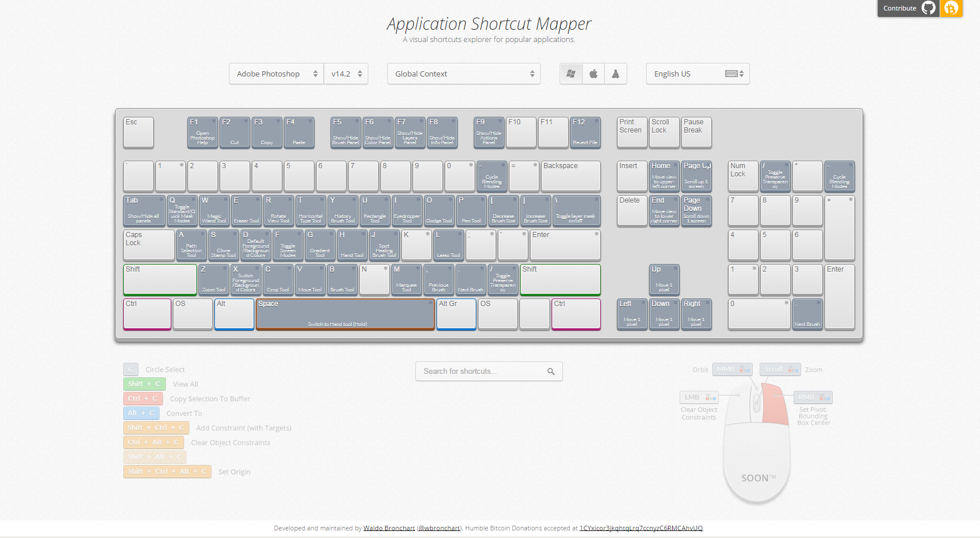Select the Linux platform icon
Viewport: 980px width, 538px height.
(x=615, y=74)
